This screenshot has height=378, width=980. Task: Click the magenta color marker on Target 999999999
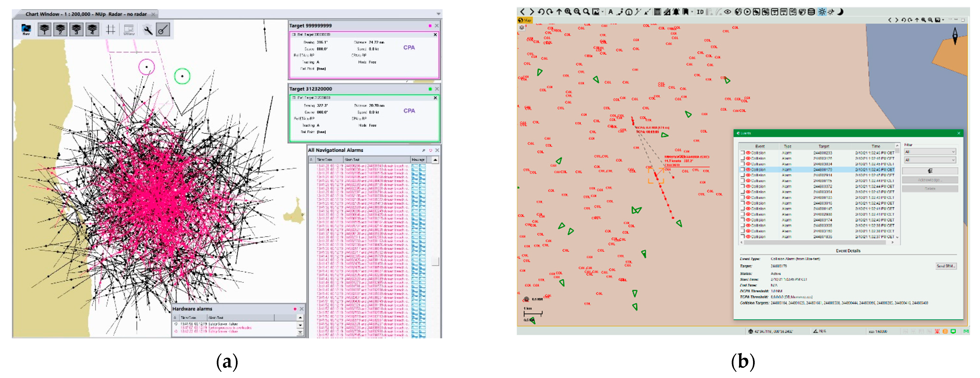[x=430, y=26]
